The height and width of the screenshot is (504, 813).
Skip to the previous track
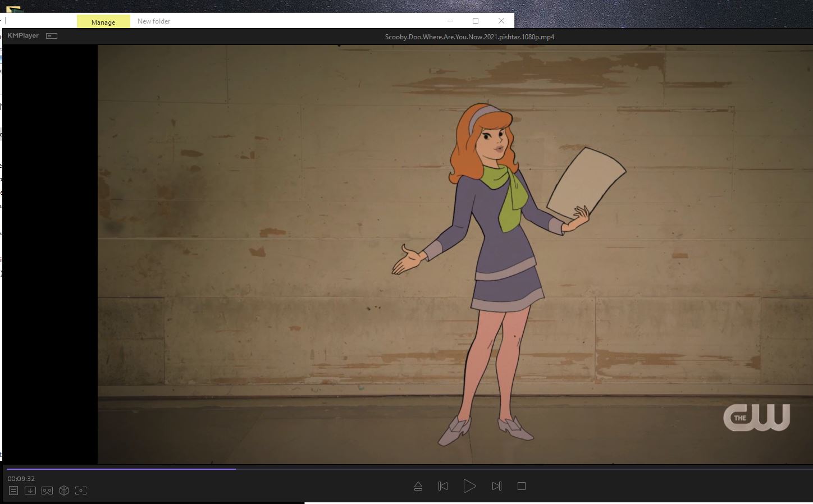pos(443,486)
